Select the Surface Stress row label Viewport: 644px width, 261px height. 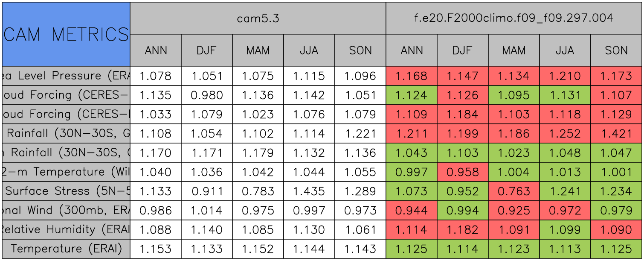pos(66,191)
